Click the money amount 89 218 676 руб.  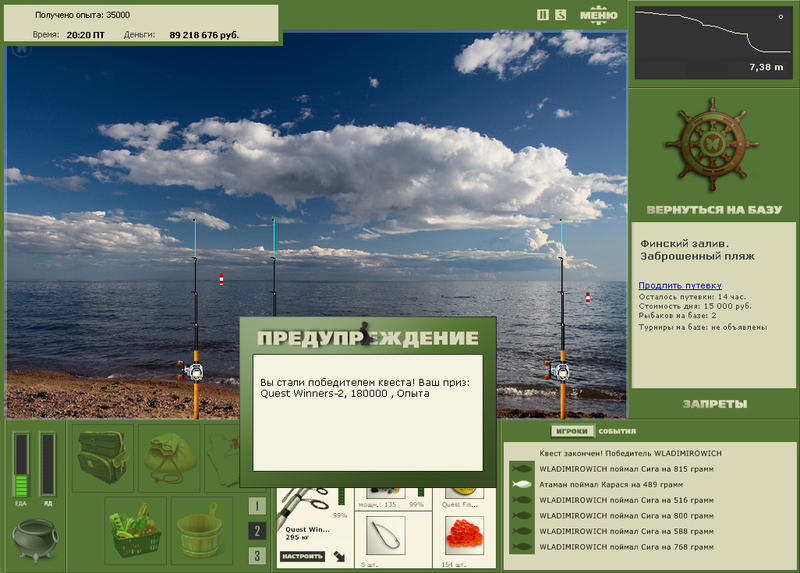point(204,35)
